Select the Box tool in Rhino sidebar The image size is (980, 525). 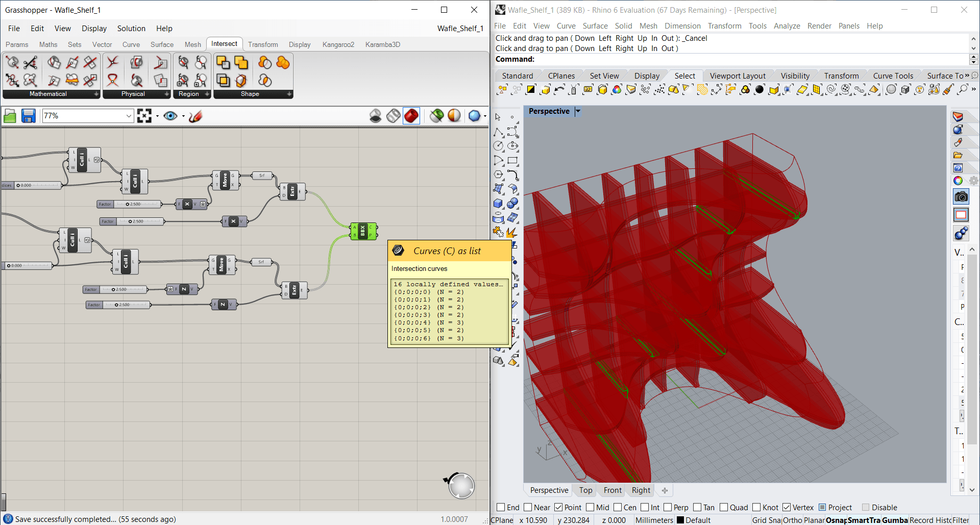tap(498, 203)
